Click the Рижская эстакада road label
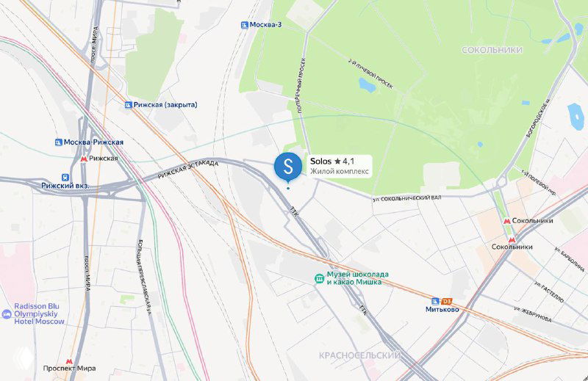 pos(187,170)
